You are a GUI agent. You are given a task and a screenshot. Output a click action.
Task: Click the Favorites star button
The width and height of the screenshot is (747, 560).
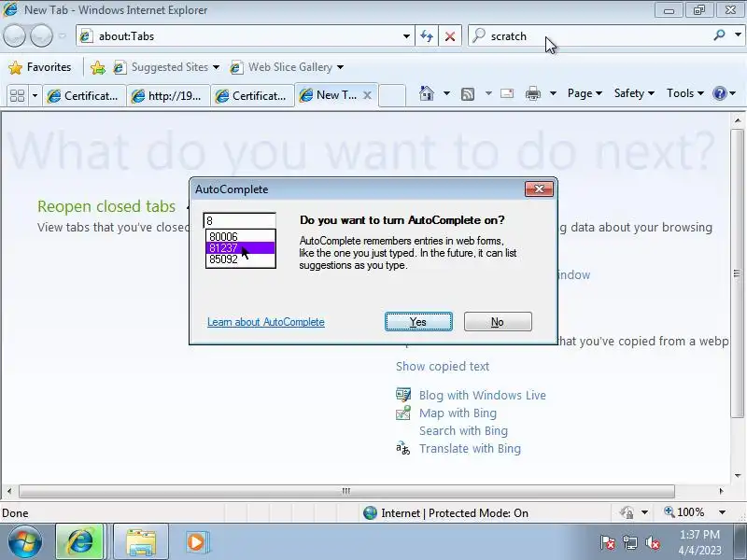[x=39, y=67]
